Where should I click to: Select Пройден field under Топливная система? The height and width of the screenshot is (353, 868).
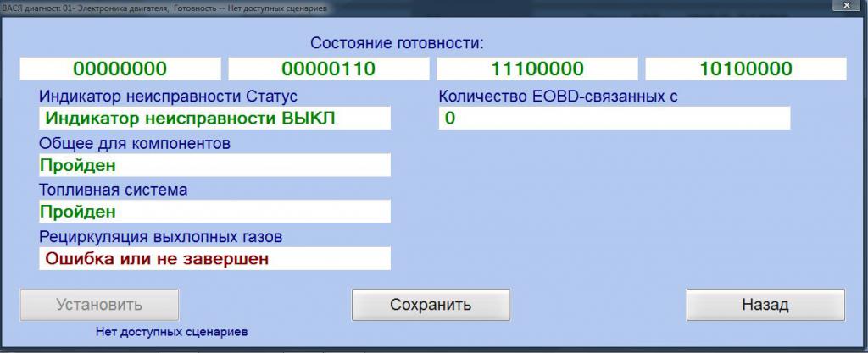tap(214, 212)
